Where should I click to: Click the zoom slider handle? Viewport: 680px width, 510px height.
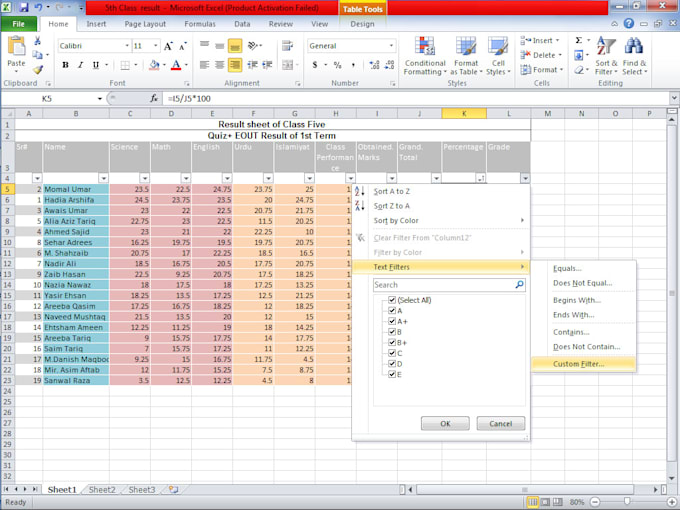tap(627, 502)
